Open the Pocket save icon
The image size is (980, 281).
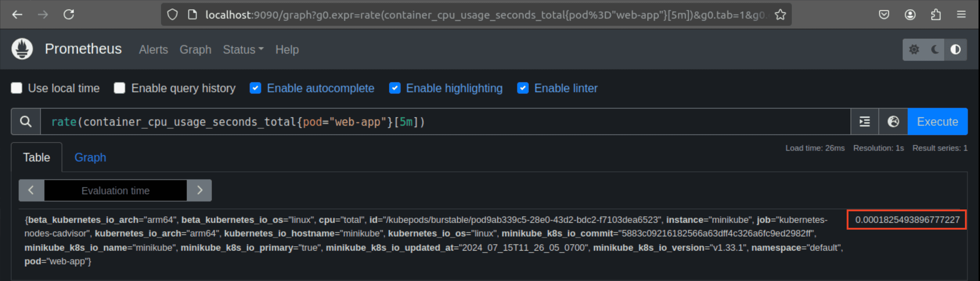coord(884,14)
